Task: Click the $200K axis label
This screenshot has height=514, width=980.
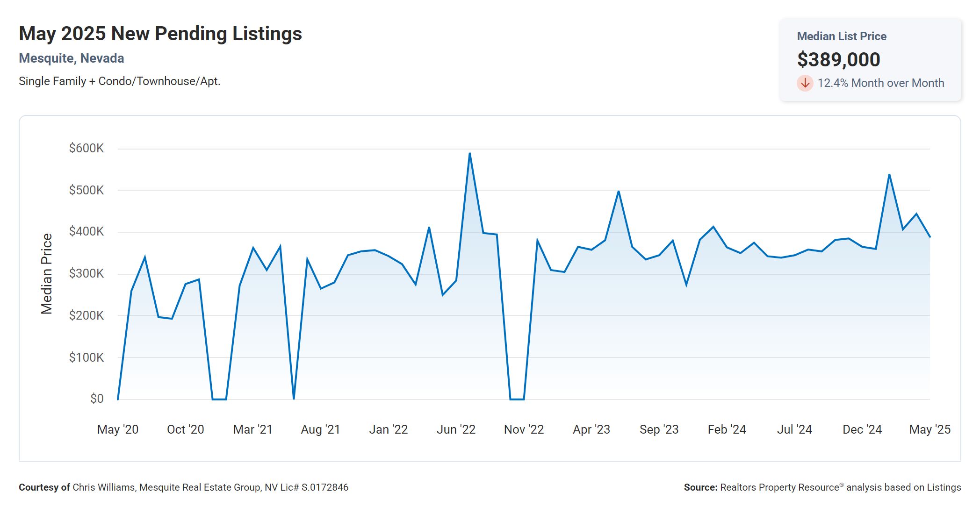Action: (x=86, y=315)
